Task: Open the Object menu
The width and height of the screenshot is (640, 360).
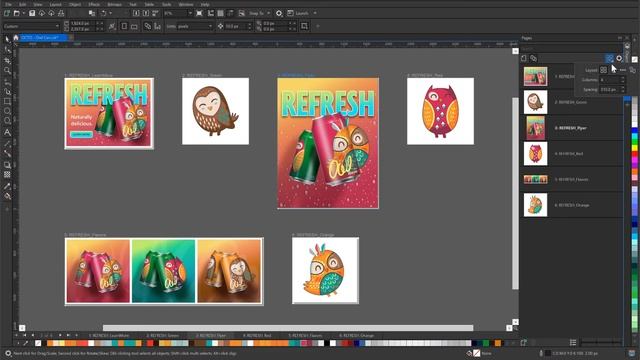Action: 75,4
